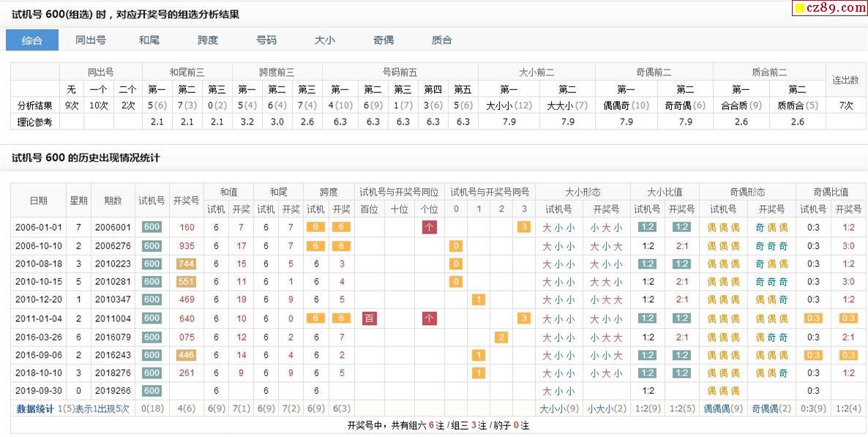
Task: Click the 10次 cell under 同出号
Action: click(x=99, y=106)
